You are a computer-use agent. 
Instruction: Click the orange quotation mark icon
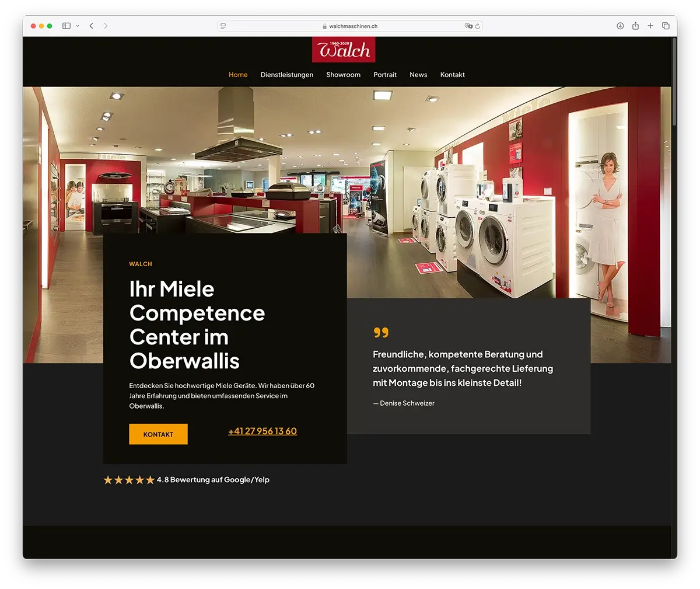pyautogui.click(x=381, y=332)
